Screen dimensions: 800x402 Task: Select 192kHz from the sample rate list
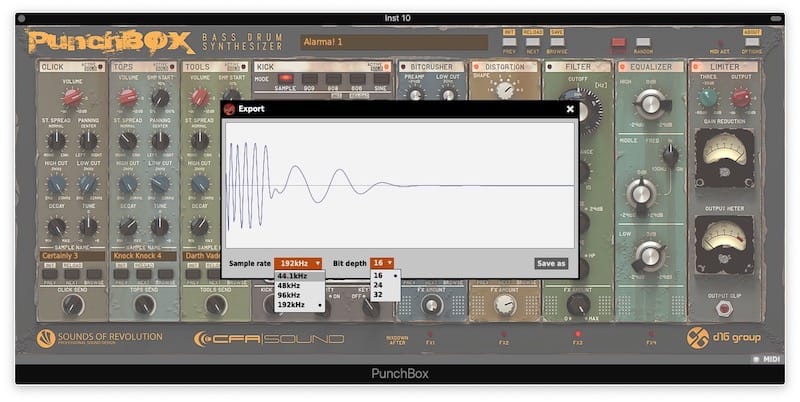299,305
